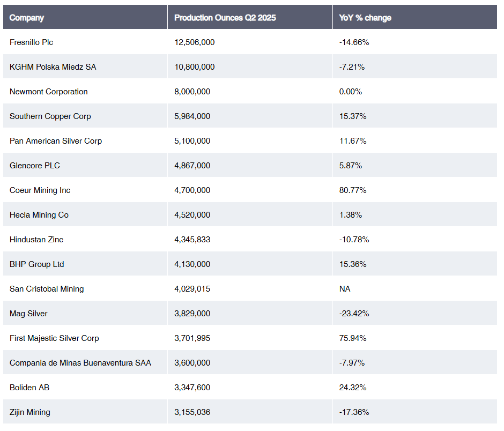The height and width of the screenshot is (431, 504).
Task: Click the Glencore PLC company name
Action: pyautogui.click(x=35, y=166)
